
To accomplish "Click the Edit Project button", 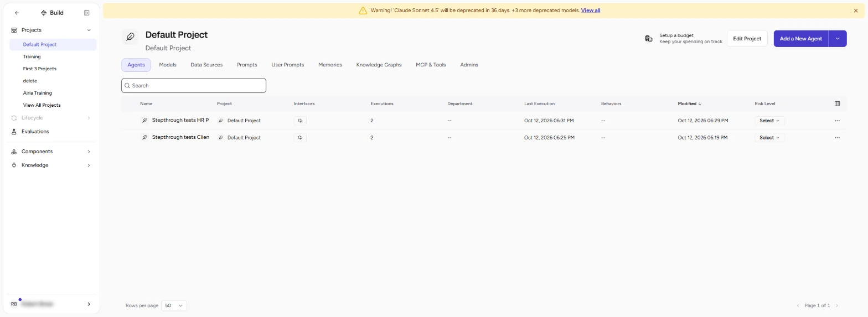I will coord(747,39).
